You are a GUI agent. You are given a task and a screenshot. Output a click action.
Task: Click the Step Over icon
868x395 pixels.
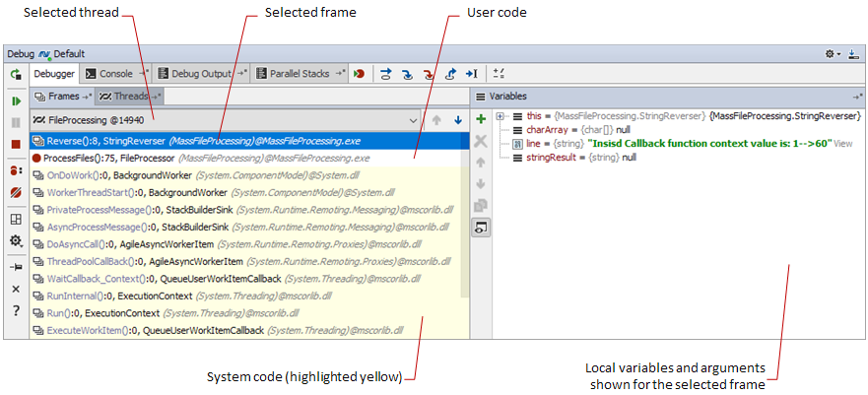(x=386, y=74)
